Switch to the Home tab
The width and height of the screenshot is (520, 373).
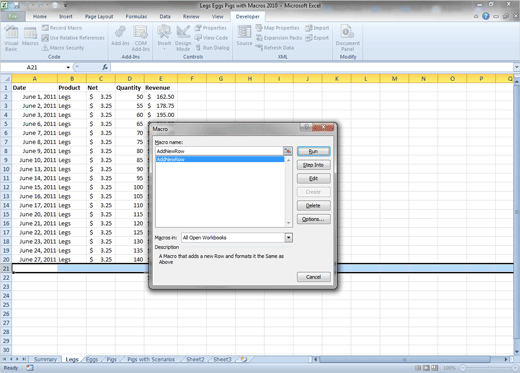pos(40,17)
